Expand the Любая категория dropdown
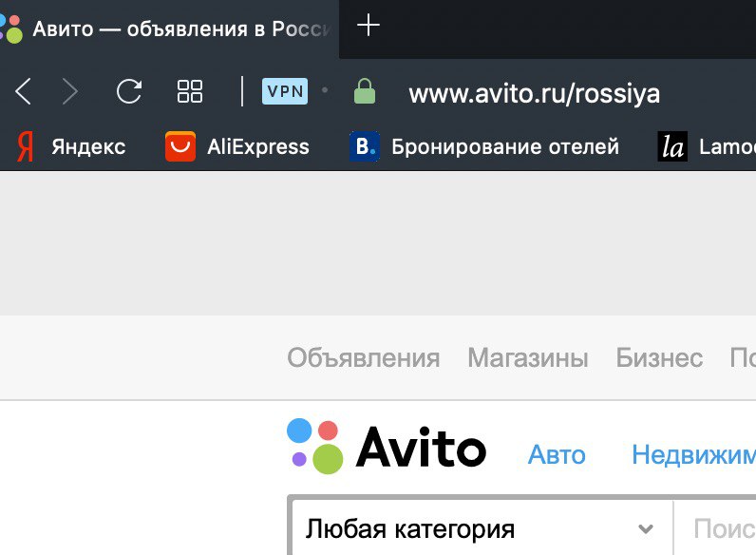The height and width of the screenshot is (555, 756). click(x=482, y=528)
